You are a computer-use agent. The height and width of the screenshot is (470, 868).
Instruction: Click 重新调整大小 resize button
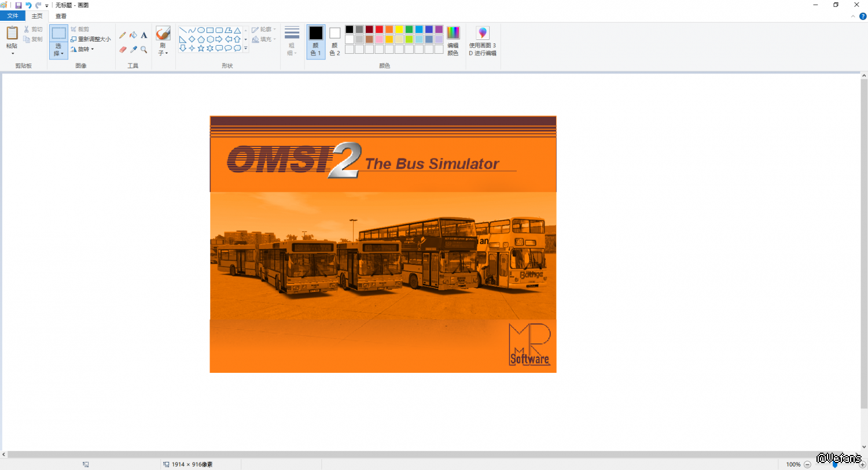click(91, 39)
